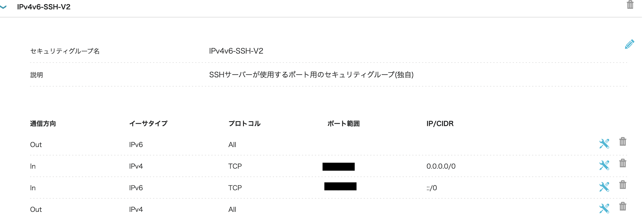Select the 通信方向 column header

pos(44,123)
